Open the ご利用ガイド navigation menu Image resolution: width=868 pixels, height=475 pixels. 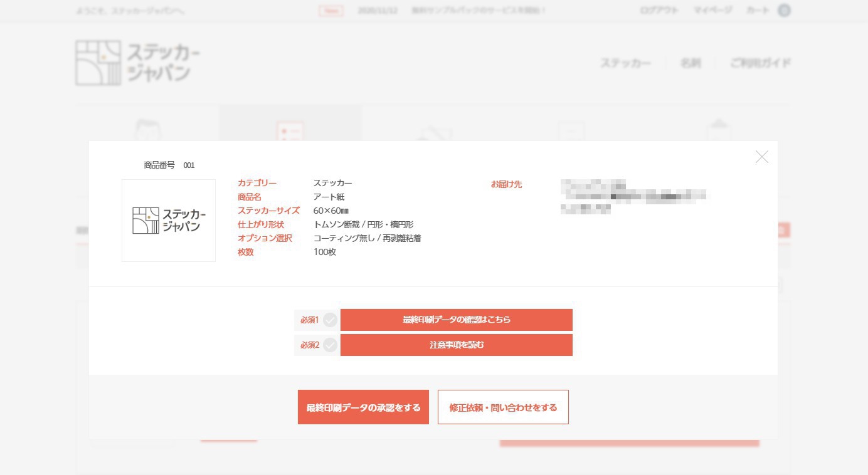coord(760,63)
